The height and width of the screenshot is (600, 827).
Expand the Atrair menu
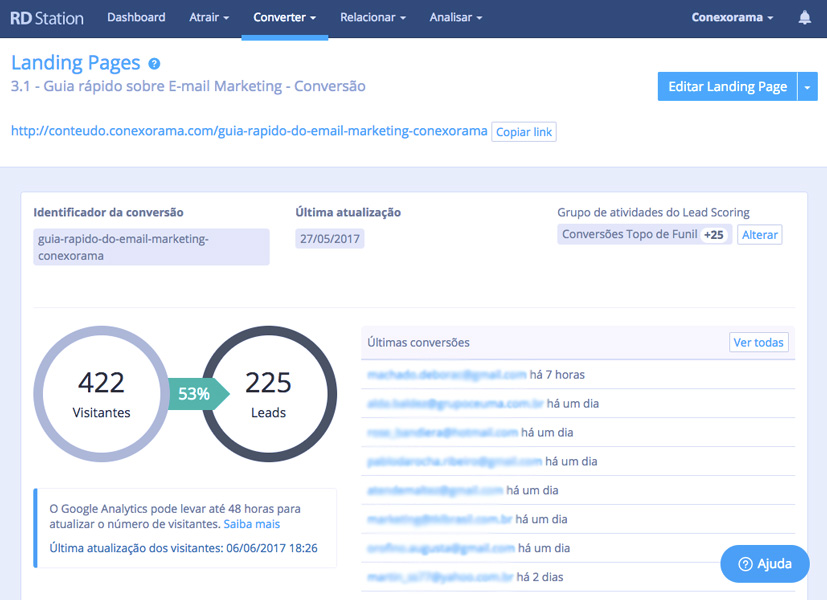pyautogui.click(x=209, y=18)
